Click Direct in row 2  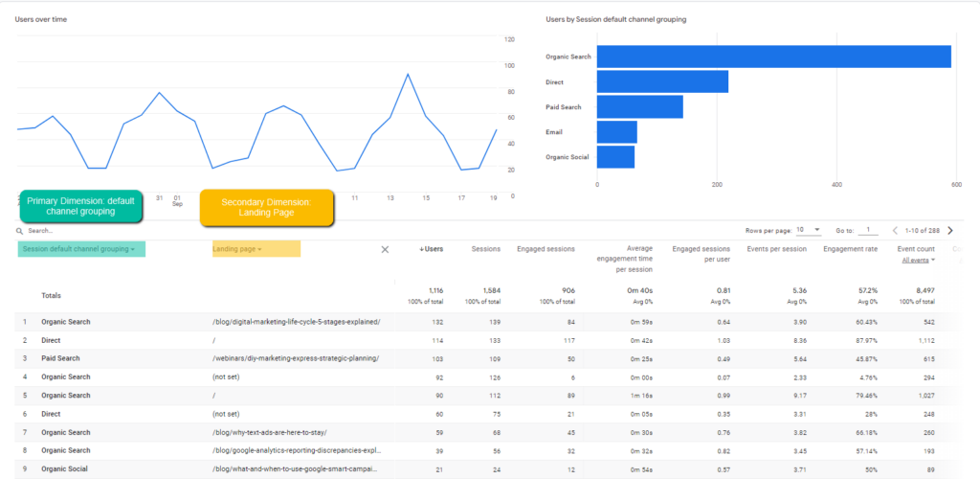[51, 341]
